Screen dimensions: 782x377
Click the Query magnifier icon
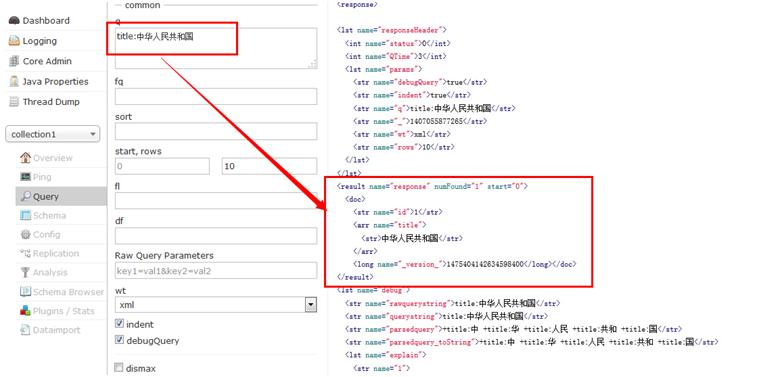(x=25, y=196)
